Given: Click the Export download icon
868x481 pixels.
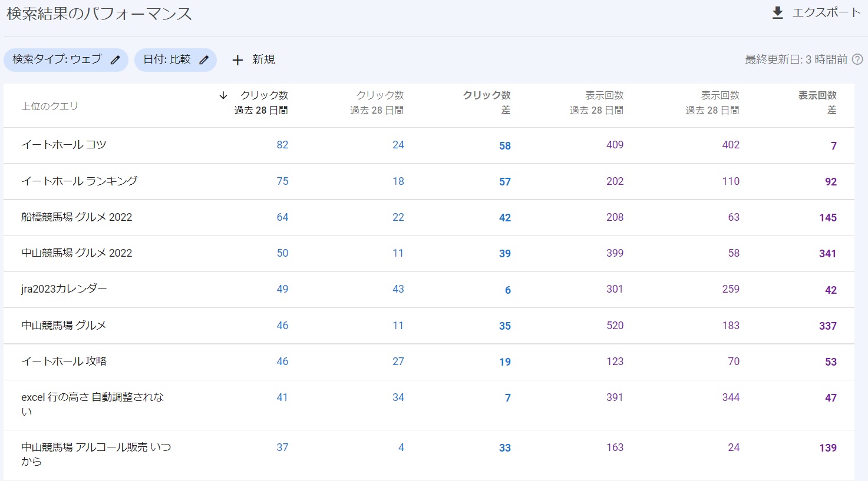Looking at the screenshot, I should pos(777,13).
